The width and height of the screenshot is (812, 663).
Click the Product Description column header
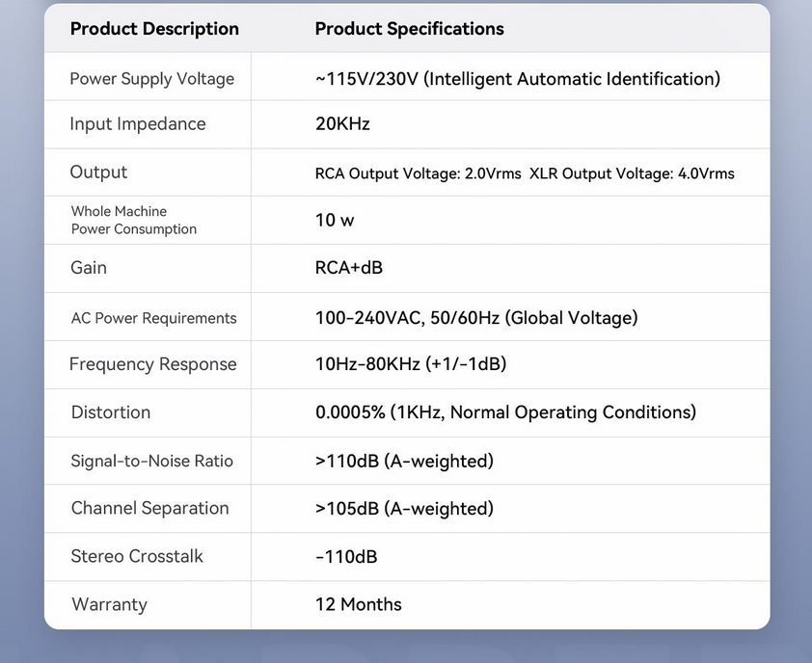(154, 29)
